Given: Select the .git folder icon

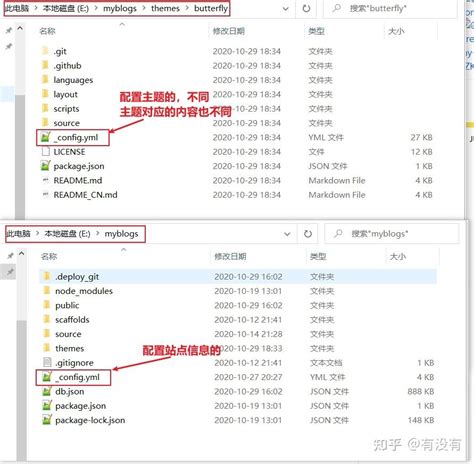Looking at the screenshot, I should (x=45, y=51).
